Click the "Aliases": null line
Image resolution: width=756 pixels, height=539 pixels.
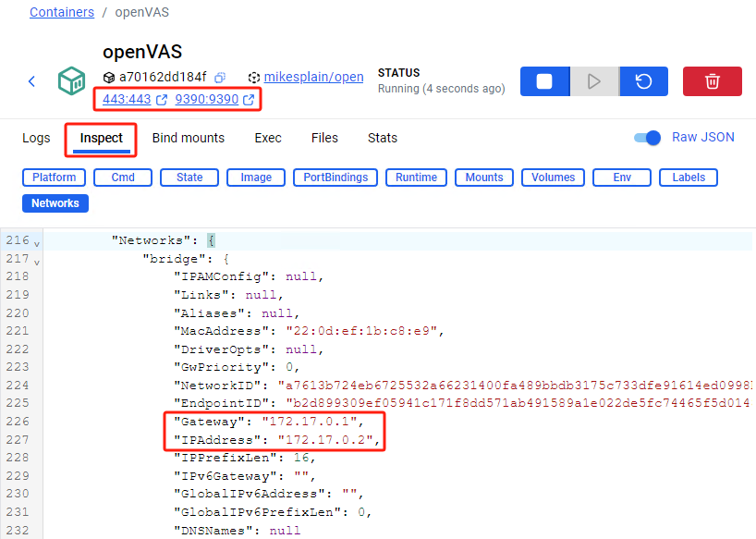click(x=237, y=313)
